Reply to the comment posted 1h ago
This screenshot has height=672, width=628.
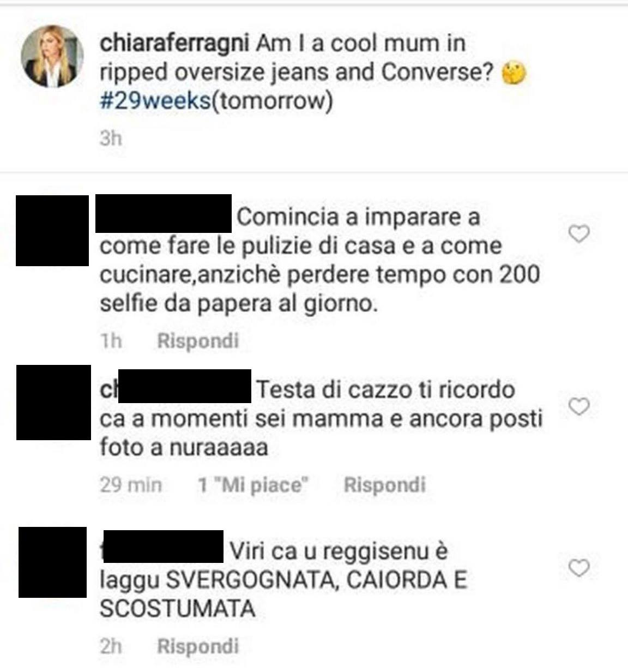point(198,341)
